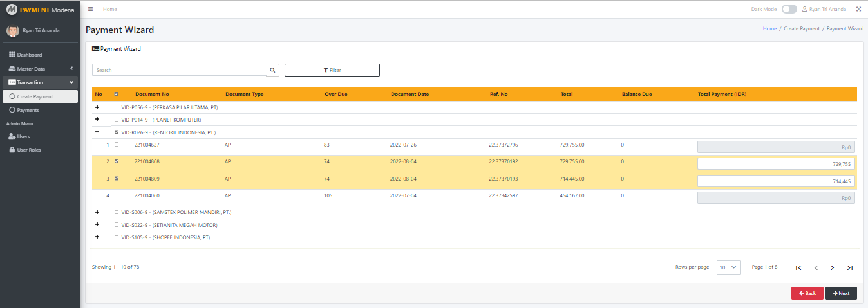The width and height of the screenshot is (868, 308).
Task: Go to the previous page arrow
Action: 816,267
